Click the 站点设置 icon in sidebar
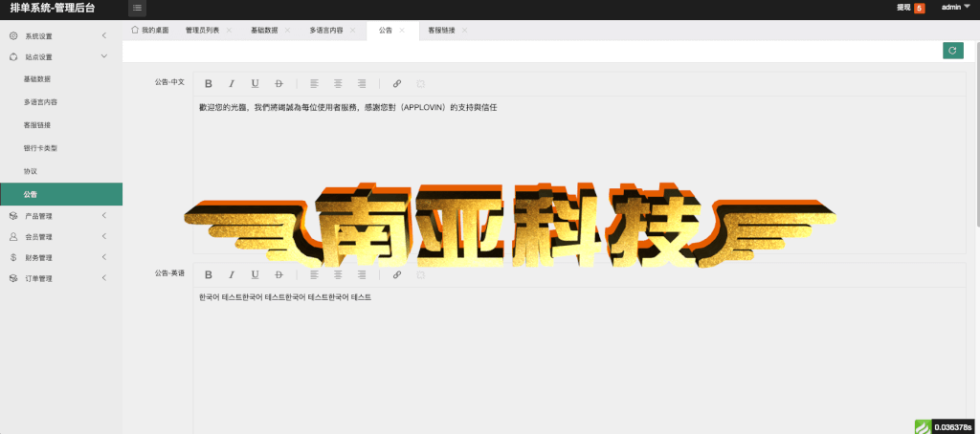 [x=13, y=56]
